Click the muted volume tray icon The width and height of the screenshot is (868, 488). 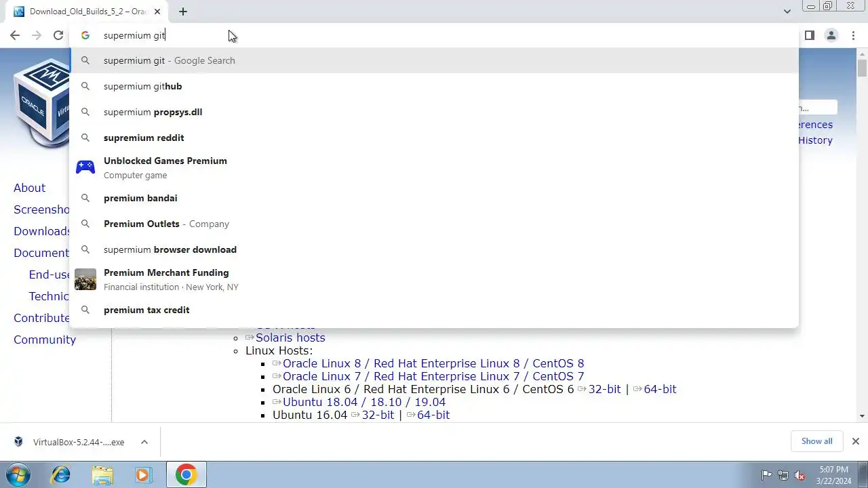800,475
